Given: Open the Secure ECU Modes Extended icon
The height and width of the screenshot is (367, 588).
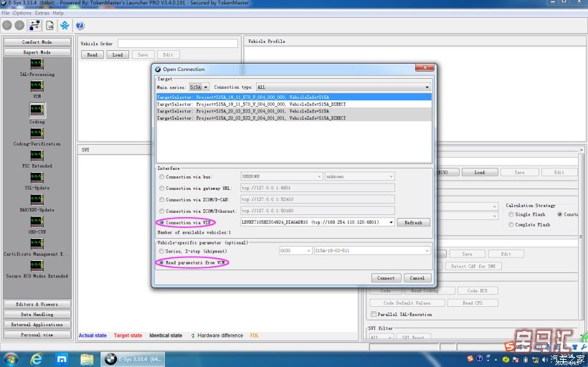Looking at the screenshot, I should click(37, 266).
